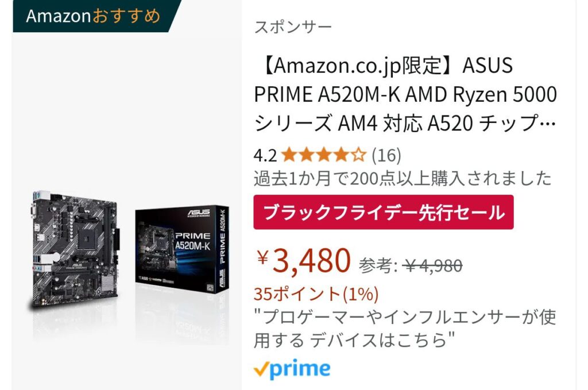Viewport: 588px width, 390px height.
Task: Click the empty fifth star
Action: [x=358, y=155]
